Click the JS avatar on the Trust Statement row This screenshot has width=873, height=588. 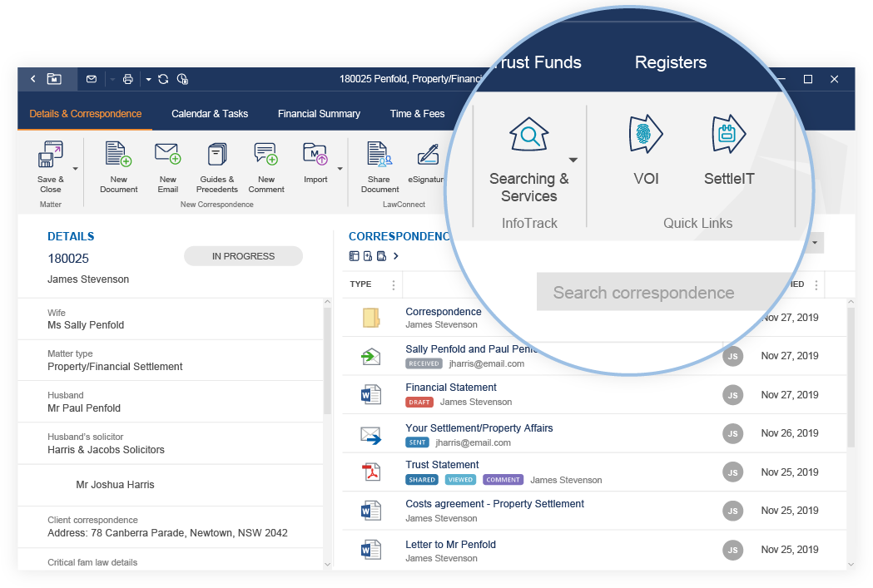click(x=732, y=472)
